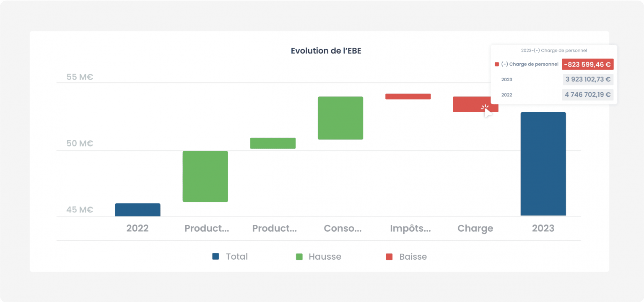Click the blue Total legend square

[x=216, y=257]
